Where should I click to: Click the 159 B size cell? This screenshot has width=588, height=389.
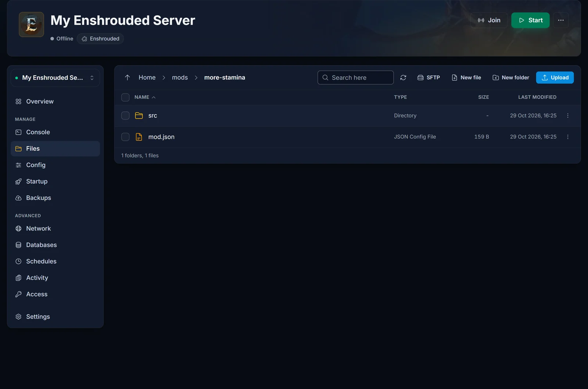[481, 137]
